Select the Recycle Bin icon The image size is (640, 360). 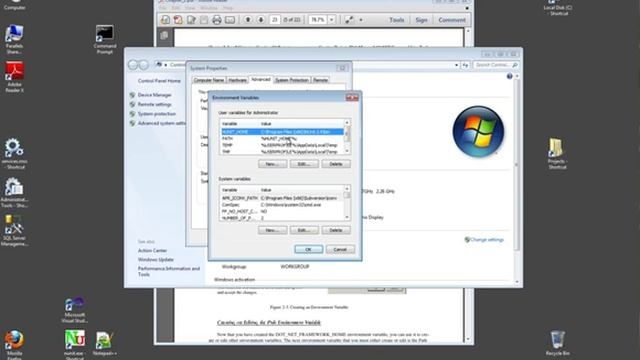(x=558, y=343)
